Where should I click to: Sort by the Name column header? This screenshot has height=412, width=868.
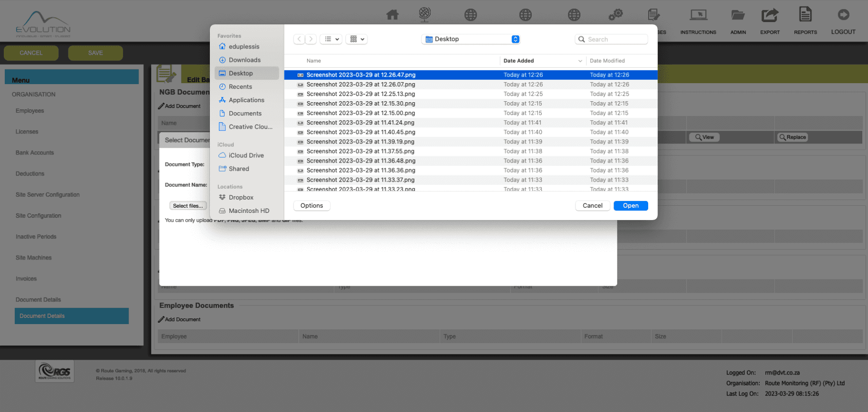313,61
